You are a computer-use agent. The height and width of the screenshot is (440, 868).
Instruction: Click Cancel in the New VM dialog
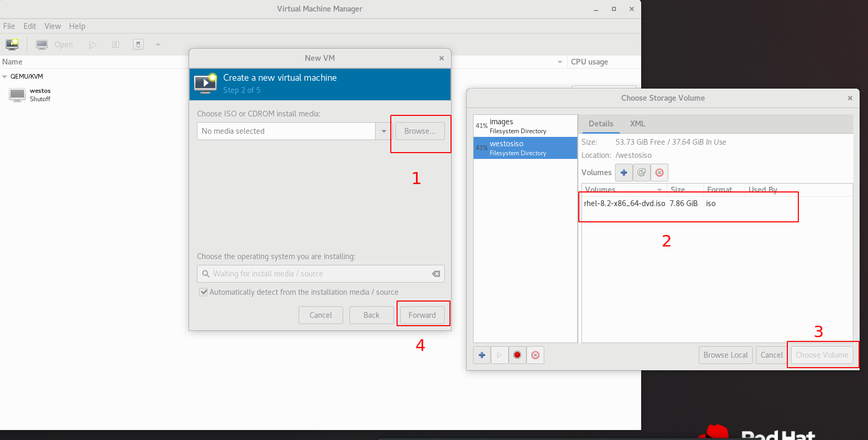click(321, 315)
